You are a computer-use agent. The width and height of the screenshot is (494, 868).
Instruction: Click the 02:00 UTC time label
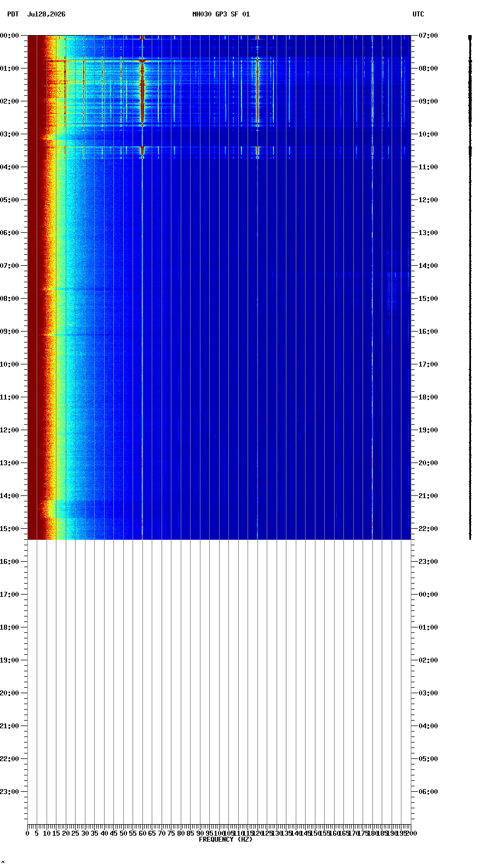click(x=428, y=660)
